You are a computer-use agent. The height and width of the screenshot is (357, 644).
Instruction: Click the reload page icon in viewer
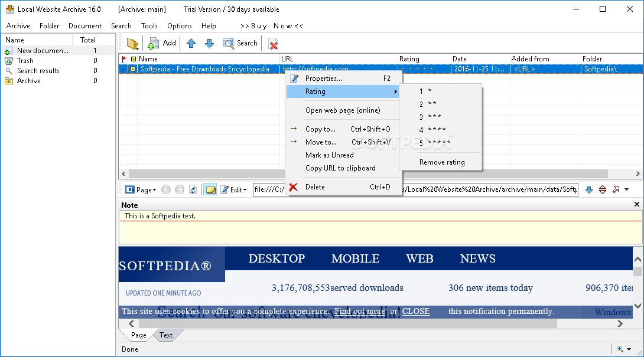(193, 189)
